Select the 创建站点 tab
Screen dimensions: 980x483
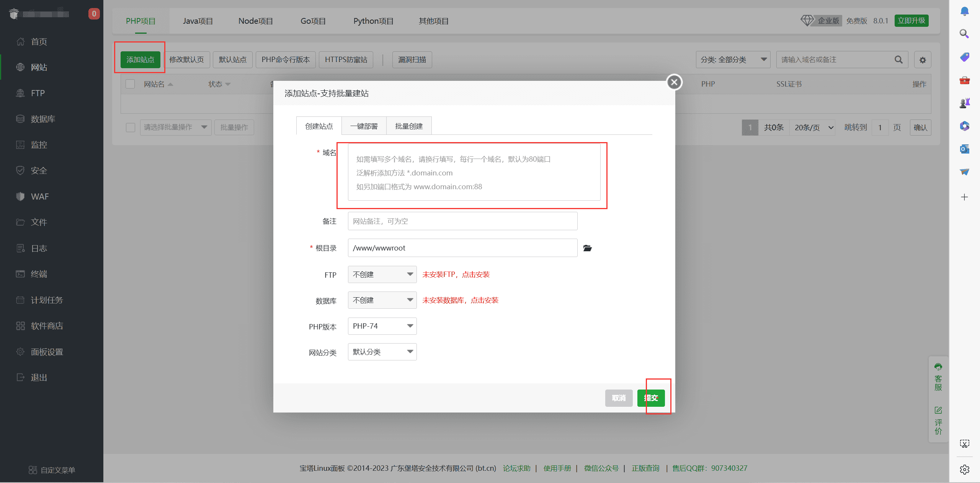[x=319, y=126]
